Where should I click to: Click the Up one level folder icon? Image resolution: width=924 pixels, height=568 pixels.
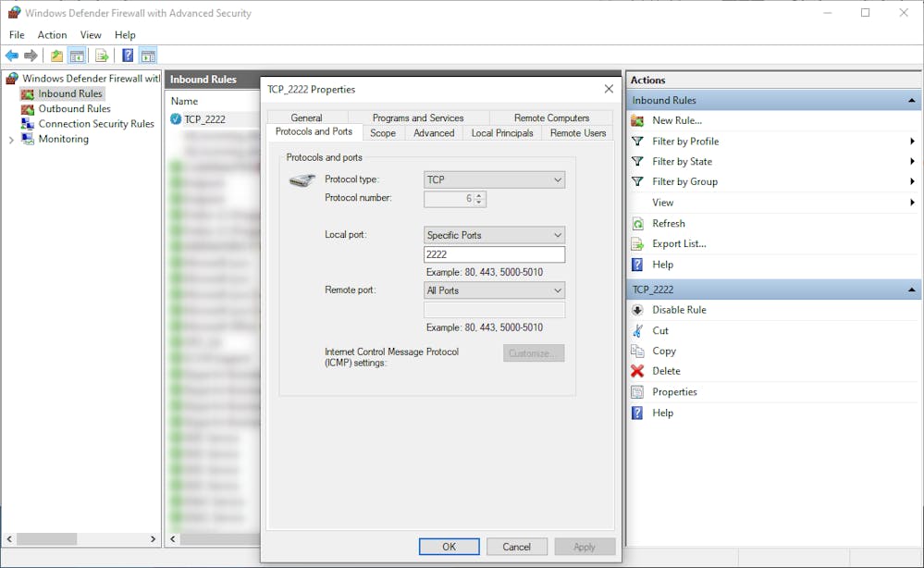(56, 56)
